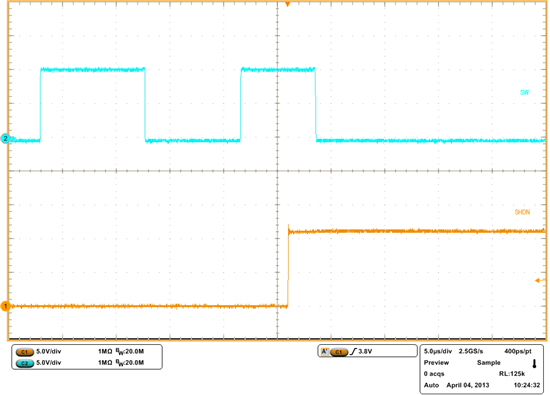550x395 pixels.
Task: Click the C1 5.0V/div scale readout
Action: click(49, 351)
